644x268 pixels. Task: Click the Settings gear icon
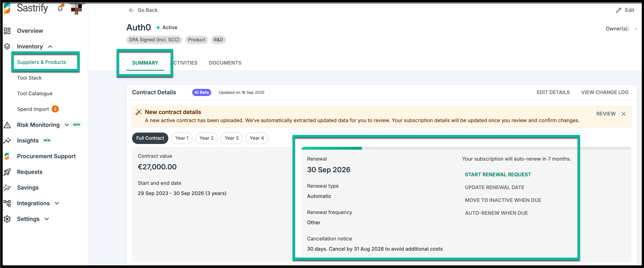point(7,219)
